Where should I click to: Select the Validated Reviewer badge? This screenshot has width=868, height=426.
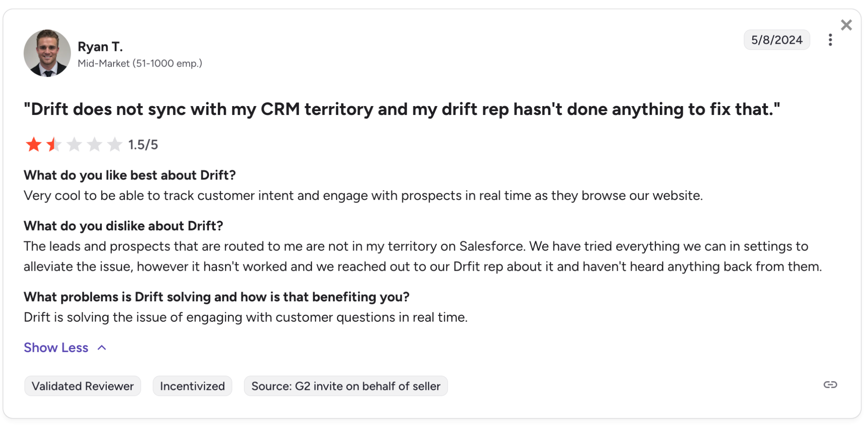pos(82,386)
